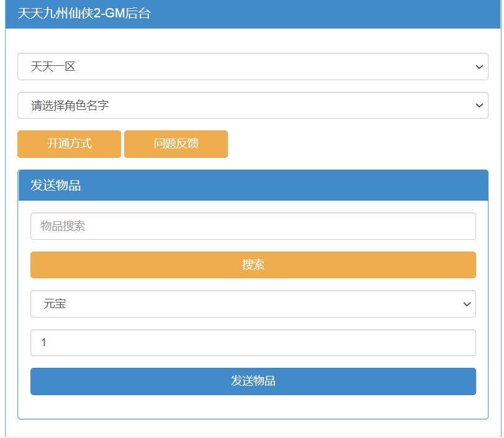Expand the 请选择角色名字 role selector
Screen dimensions: 504x438
pos(253,106)
